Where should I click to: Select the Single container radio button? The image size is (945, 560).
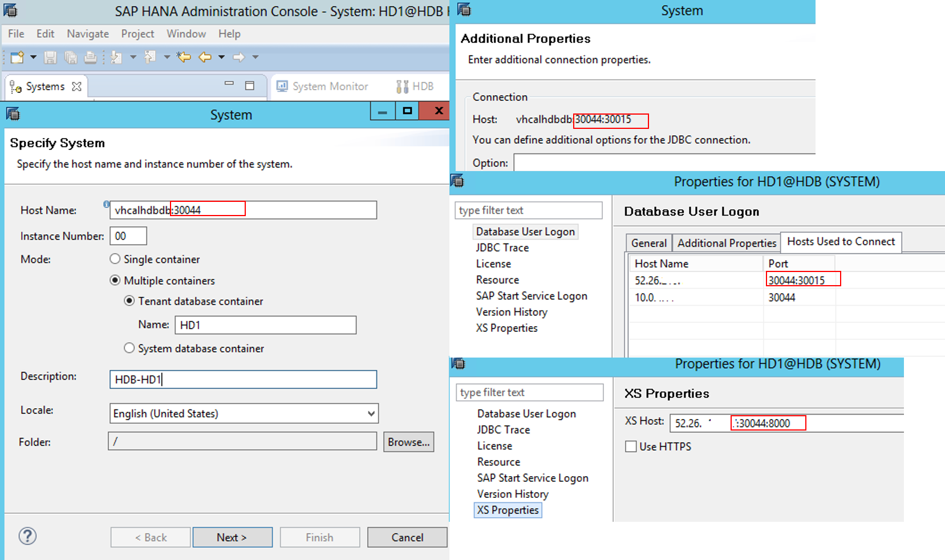click(114, 259)
